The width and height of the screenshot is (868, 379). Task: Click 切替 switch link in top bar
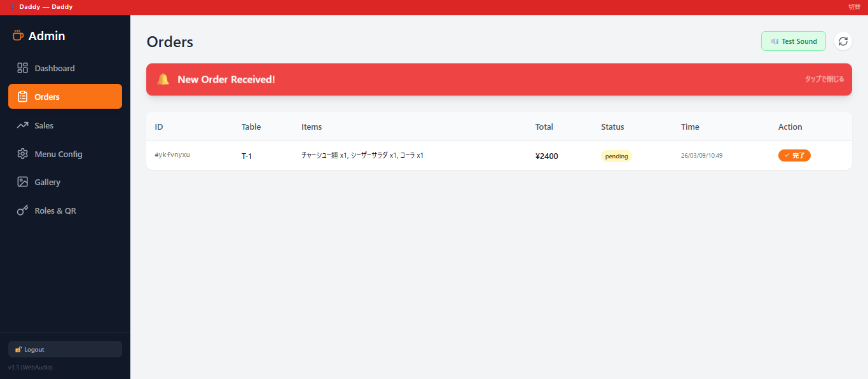[854, 7]
